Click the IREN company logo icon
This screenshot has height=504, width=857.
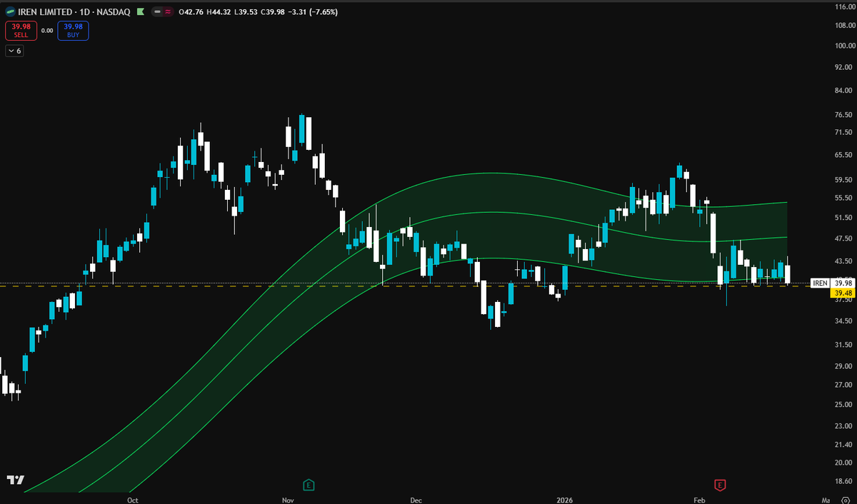click(9, 12)
